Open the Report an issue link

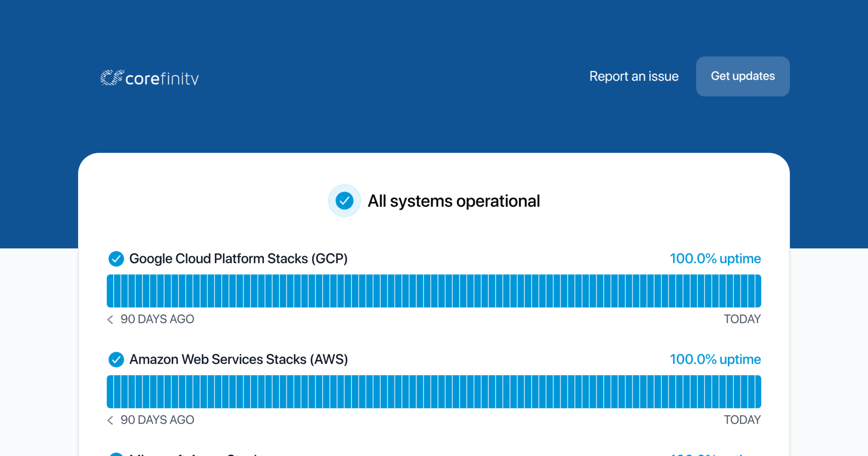[x=634, y=76]
